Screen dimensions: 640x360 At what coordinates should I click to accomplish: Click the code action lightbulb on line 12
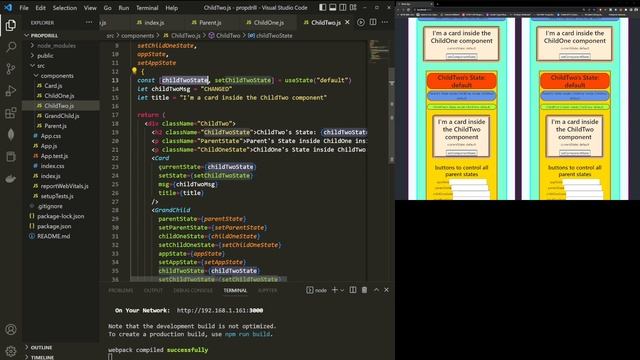pyautogui.click(x=134, y=71)
